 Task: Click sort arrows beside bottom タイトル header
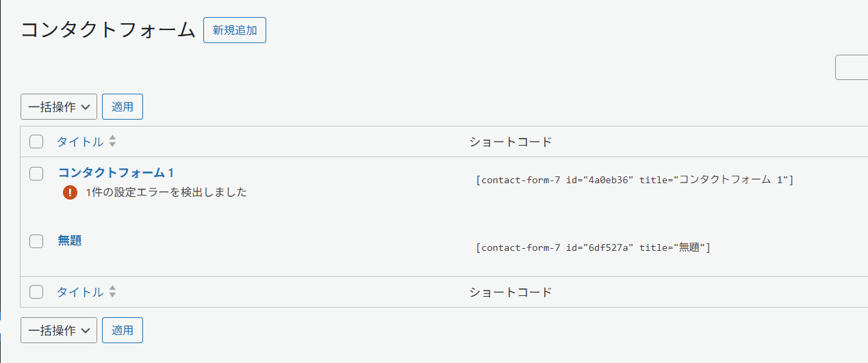pyautogui.click(x=112, y=292)
